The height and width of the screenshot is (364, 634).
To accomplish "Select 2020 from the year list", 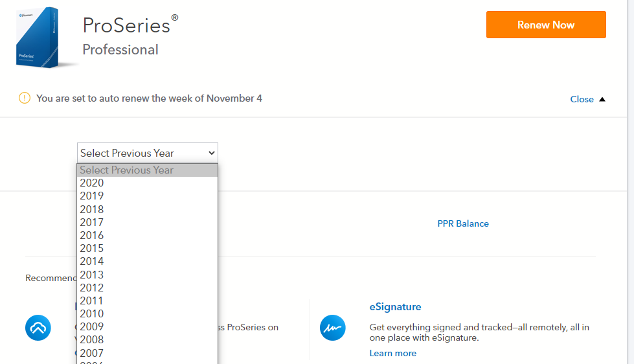I will click(x=92, y=183).
